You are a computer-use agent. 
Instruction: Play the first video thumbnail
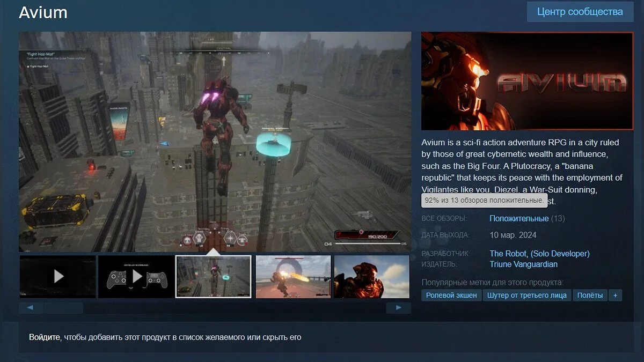point(58,277)
